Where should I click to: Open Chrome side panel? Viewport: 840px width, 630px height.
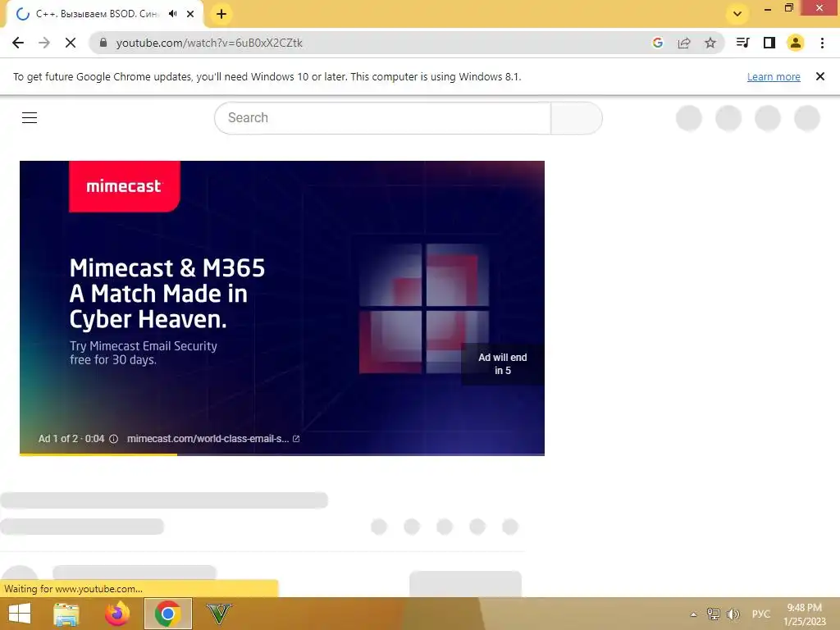coord(769,43)
